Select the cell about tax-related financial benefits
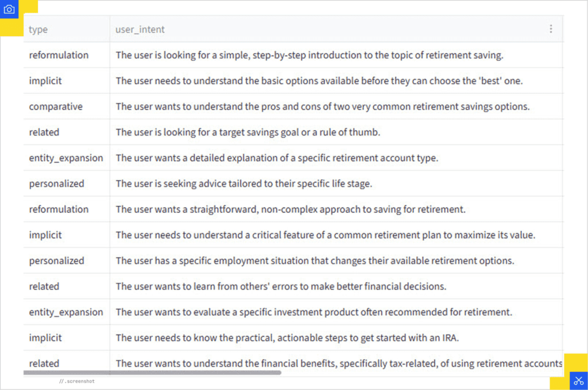This screenshot has width=588, height=390. (338, 363)
